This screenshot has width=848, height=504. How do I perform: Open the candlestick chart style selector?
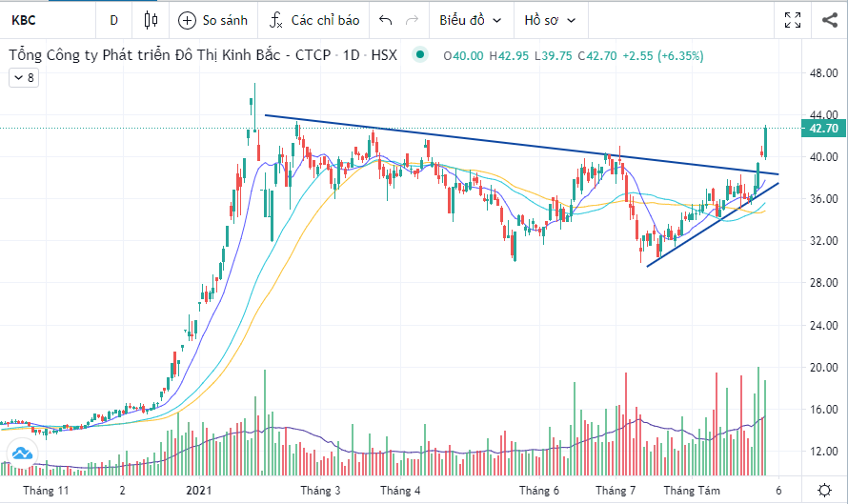tap(151, 19)
